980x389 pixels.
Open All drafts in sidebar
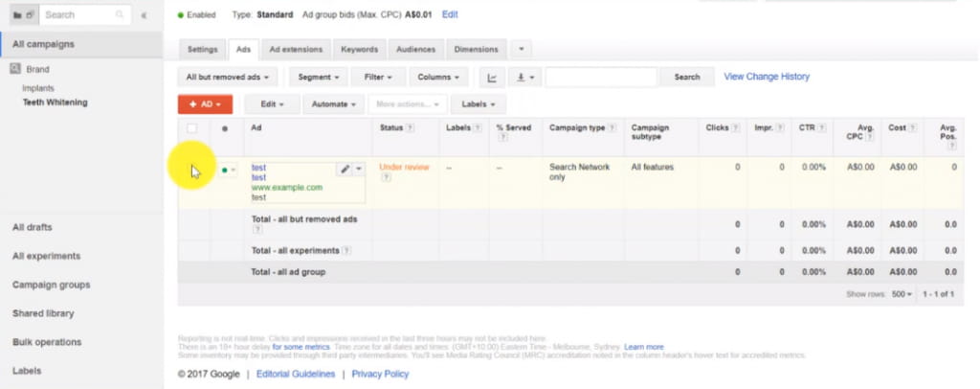33,227
